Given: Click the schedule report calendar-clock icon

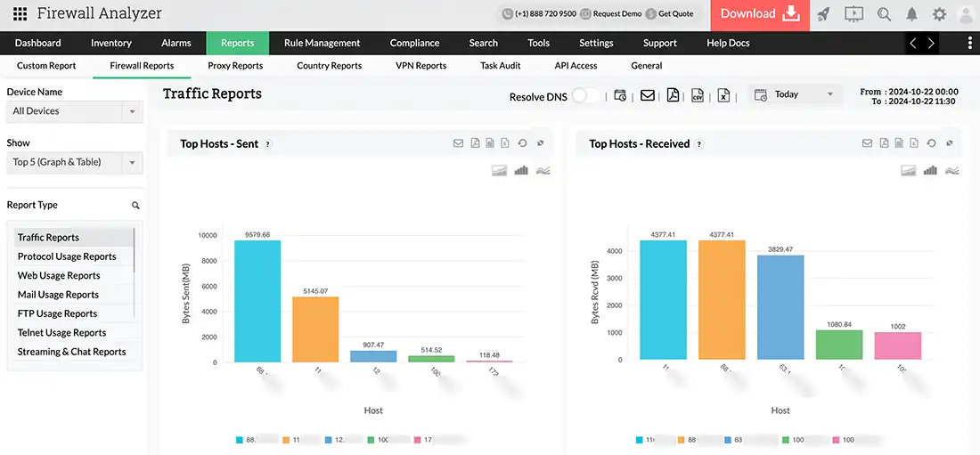Looking at the screenshot, I should (x=620, y=95).
